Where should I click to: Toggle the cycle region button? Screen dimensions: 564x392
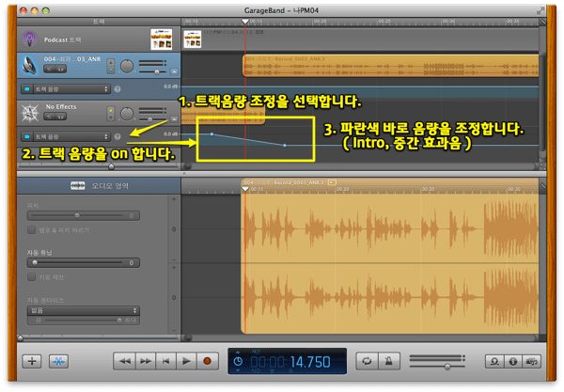click(x=367, y=361)
